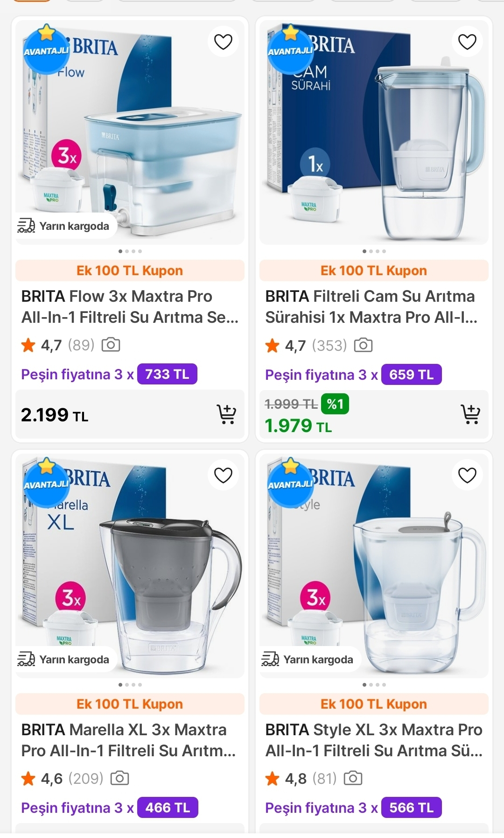Open BRITA Flow 3x Maxtra Pro title
504x838 pixels.
click(x=130, y=307)
